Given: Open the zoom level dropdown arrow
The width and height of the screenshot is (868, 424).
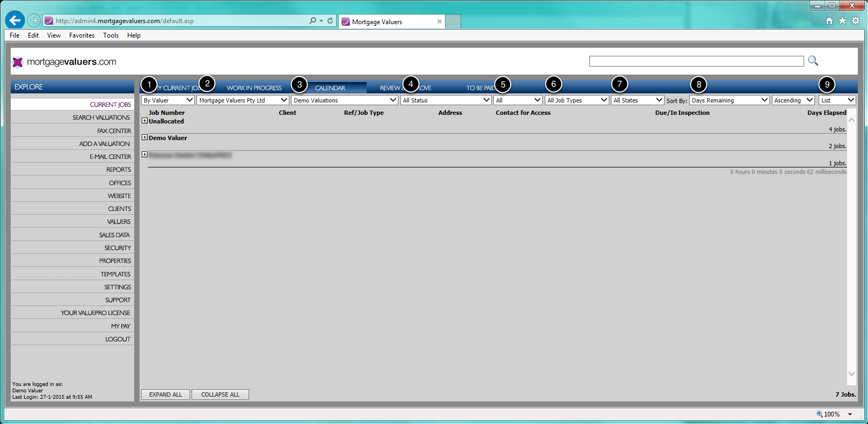Looking at the screenshot, I should point(850,414).
